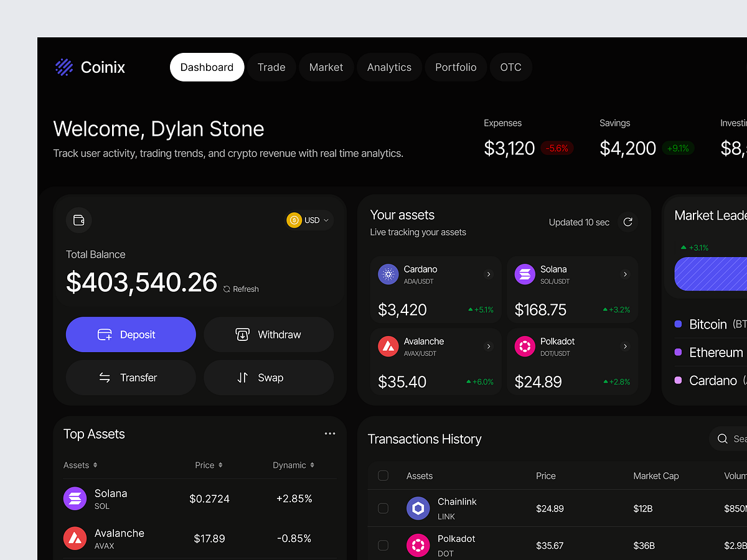Click the +3.1% Market Leaders indicator
The height and width of the screenshot is (560, 747).
tap(695, 248)
